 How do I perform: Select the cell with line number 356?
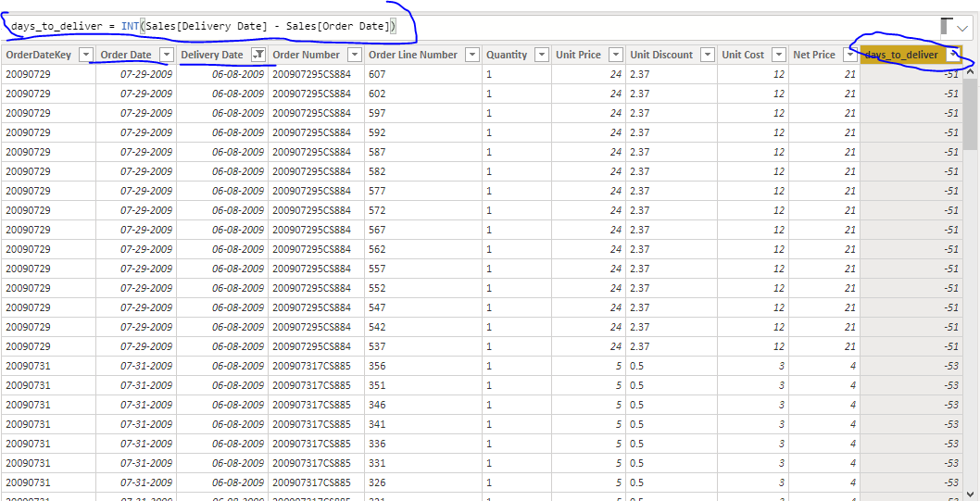coord(423,366)
